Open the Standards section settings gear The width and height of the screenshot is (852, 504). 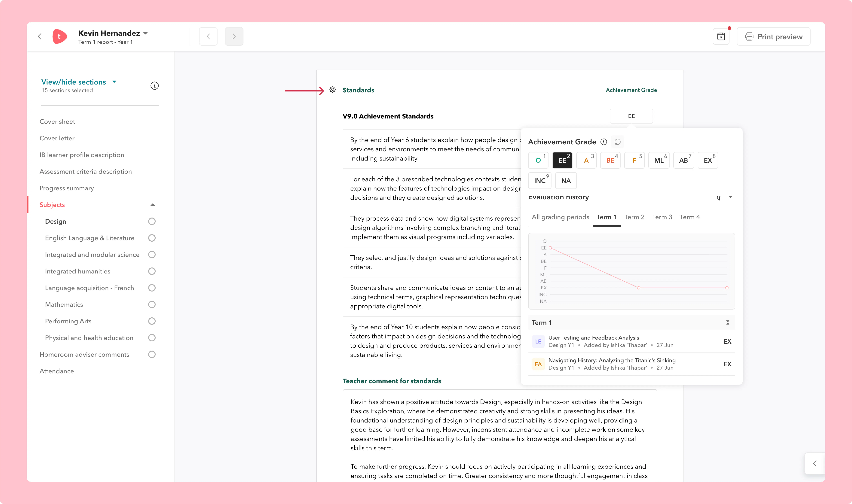333,90
